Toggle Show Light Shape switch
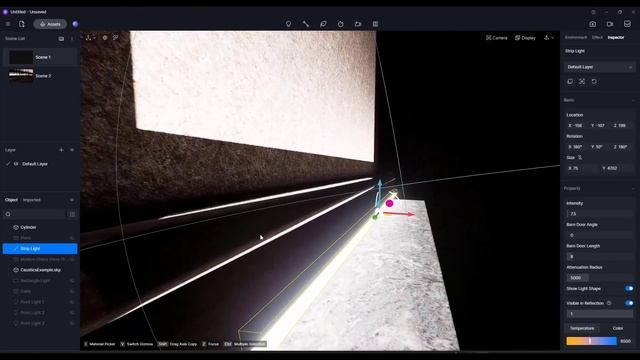 629,289
